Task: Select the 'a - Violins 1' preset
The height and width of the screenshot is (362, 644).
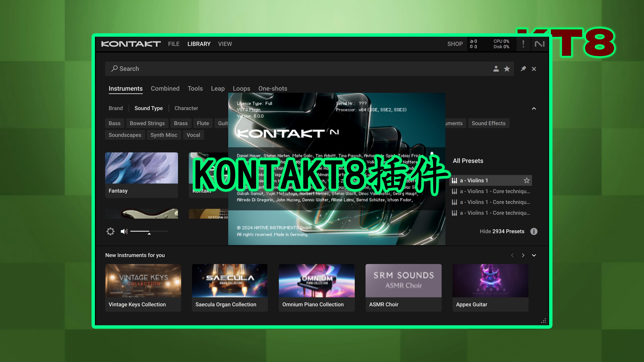Action: (491, 180)
